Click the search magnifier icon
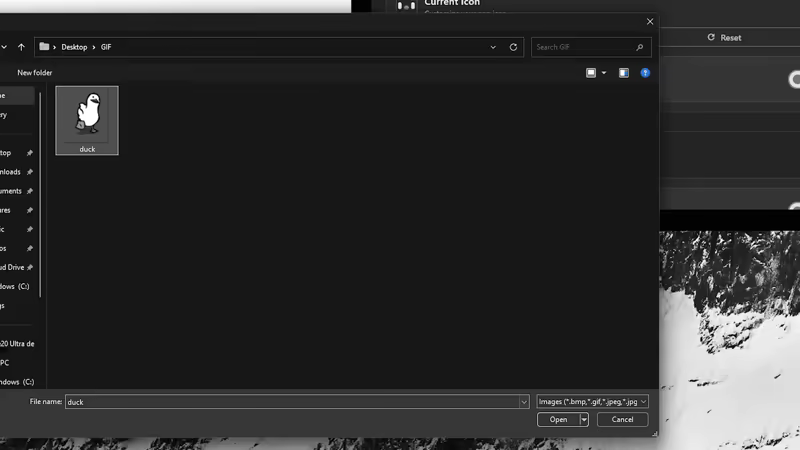 click(640, 47)
